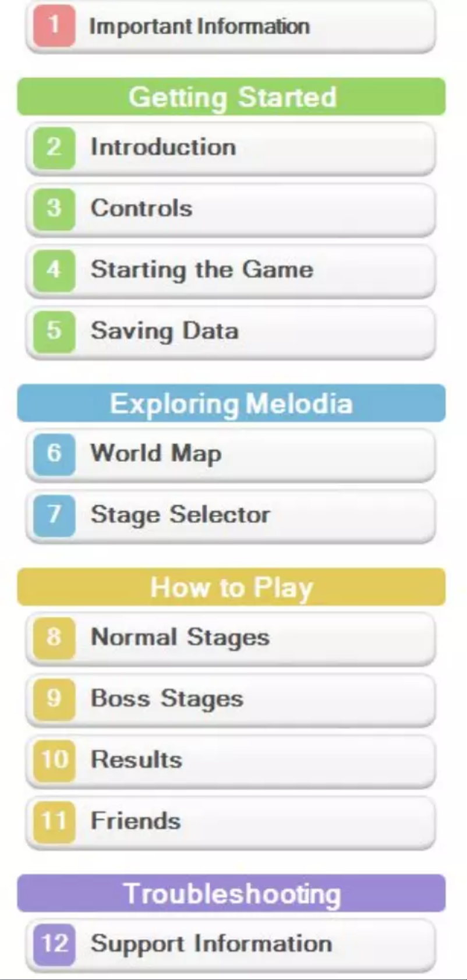
Task: Select the Getting Started section header
Action: pyautogui.click(x=233, y=97)
